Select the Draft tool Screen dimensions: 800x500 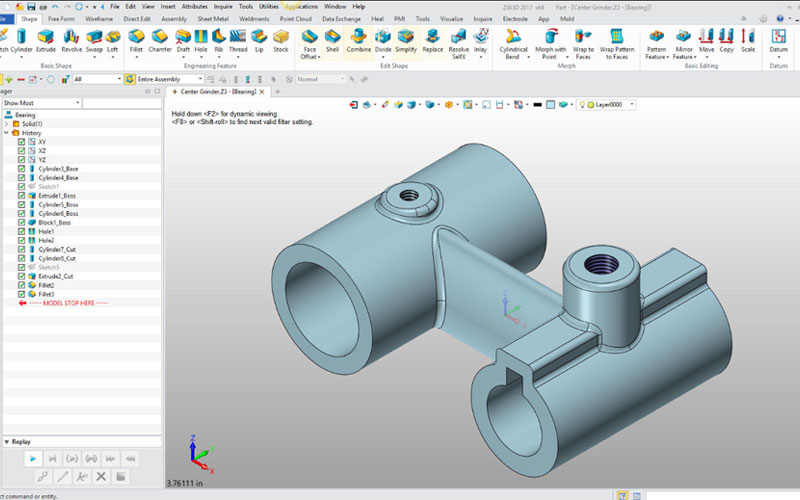click(183, 41)
